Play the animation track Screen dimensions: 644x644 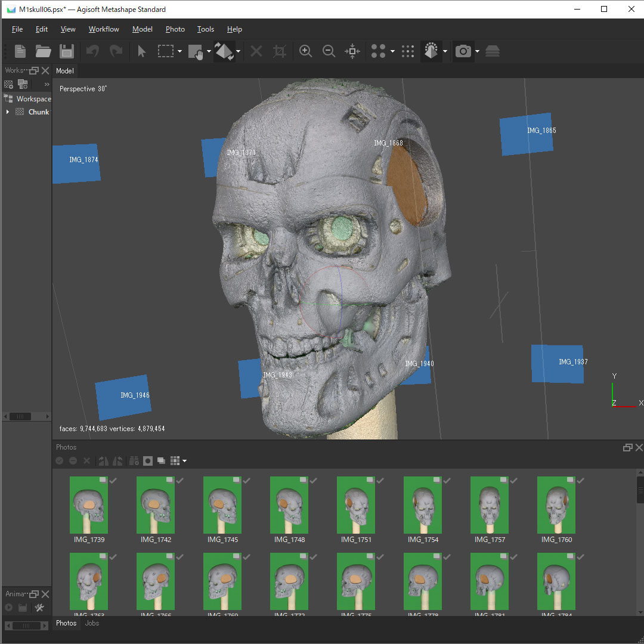click(x=8, y=608)
